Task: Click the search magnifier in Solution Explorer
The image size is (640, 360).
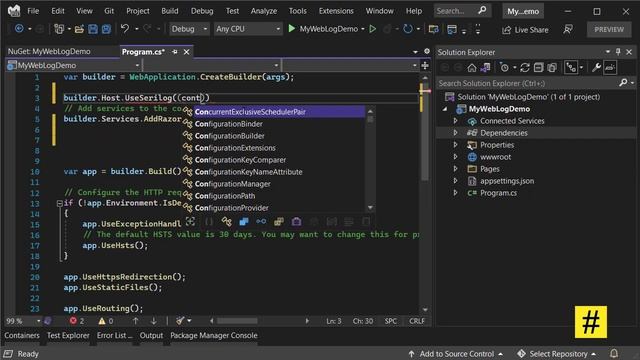Action: 623,83
